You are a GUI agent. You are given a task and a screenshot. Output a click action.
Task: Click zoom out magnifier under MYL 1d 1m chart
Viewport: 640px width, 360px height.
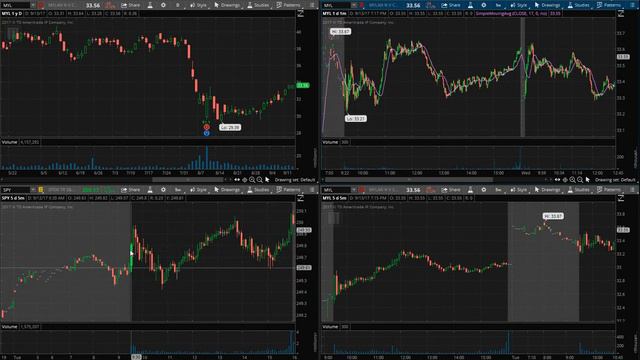coord(580,180)
